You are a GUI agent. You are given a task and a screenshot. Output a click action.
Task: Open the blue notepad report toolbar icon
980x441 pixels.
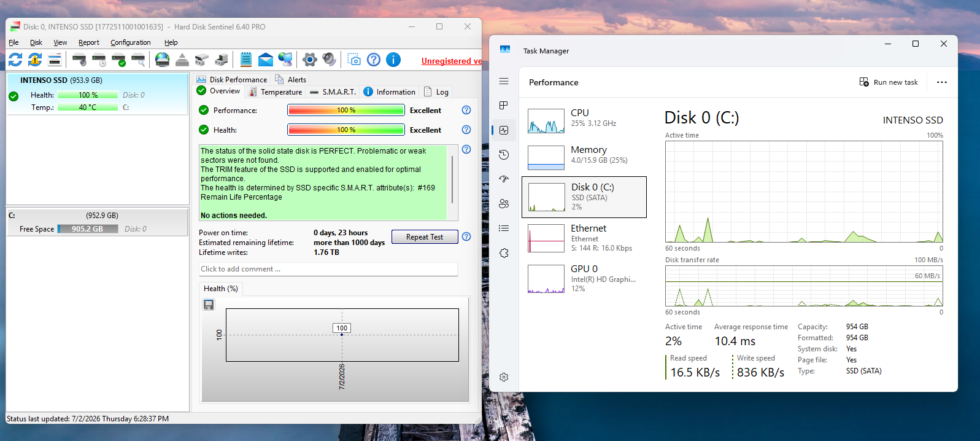(246, 60)
